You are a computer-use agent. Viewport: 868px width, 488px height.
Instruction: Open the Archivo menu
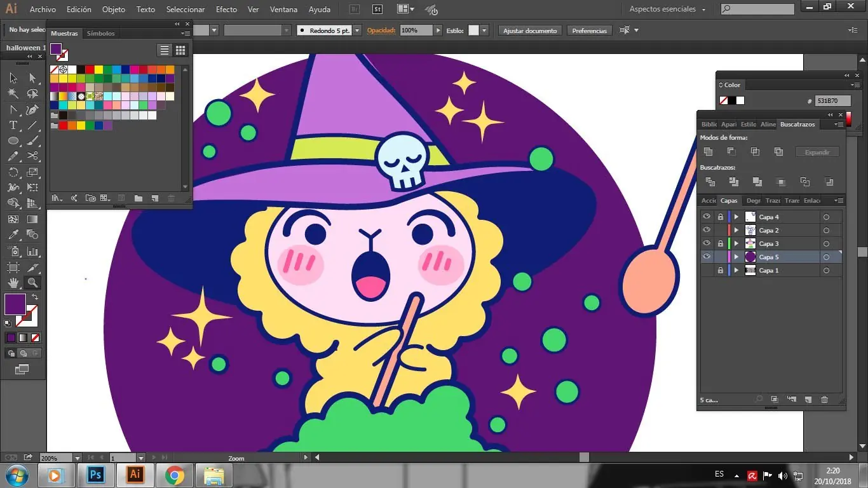pyautogui.click(x=43, y=10)
